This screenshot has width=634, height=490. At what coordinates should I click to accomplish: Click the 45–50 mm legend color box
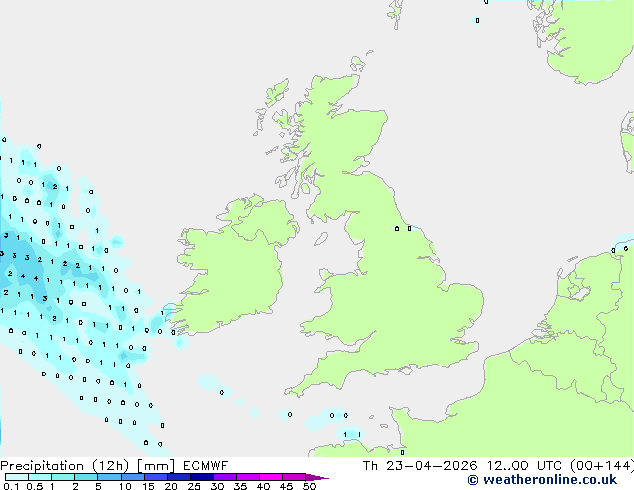click(x=294, y=477)
